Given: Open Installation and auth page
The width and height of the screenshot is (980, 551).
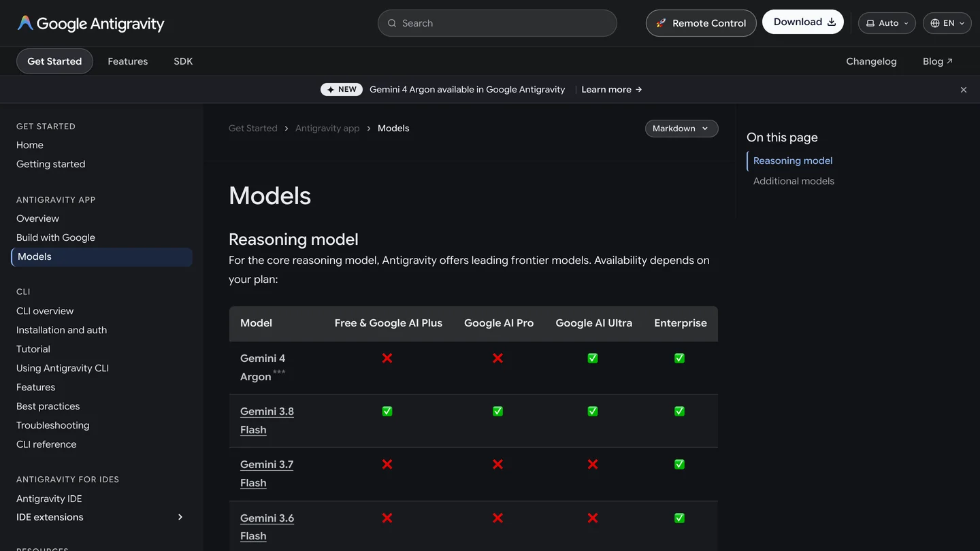Looking at the screenshot, I should click(x=61, y=330).
